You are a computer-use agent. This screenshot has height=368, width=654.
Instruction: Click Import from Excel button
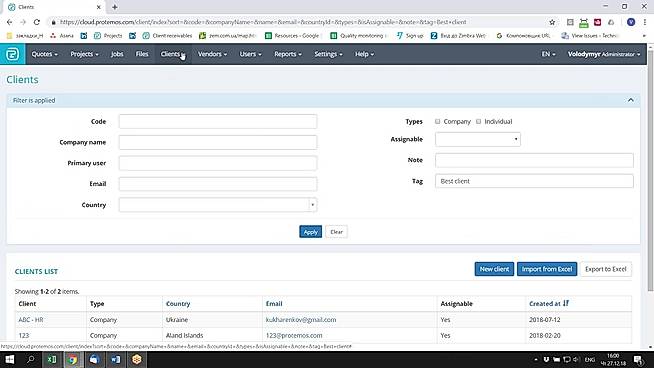[547, 269]
